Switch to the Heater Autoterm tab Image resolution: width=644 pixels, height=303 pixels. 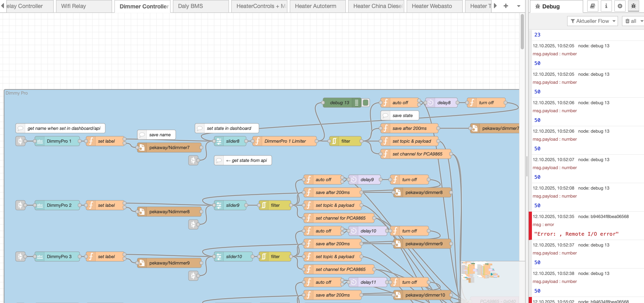coord(315,6)
